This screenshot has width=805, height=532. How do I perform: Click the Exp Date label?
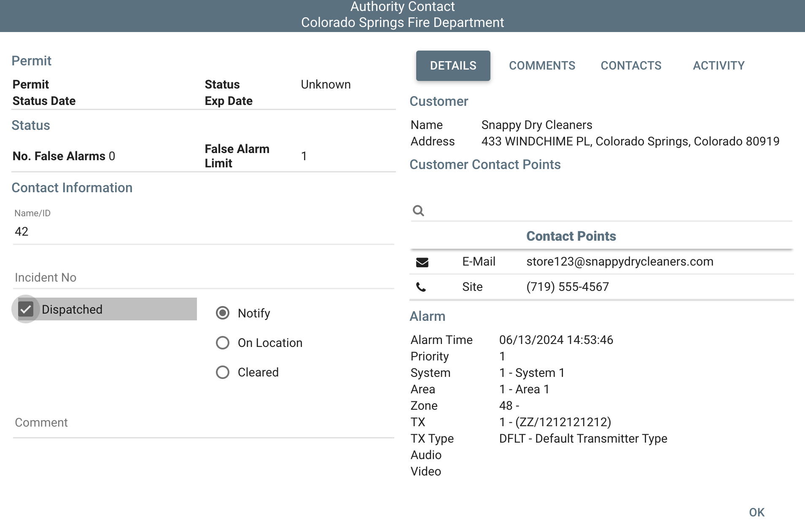click(x=229, y=101)
